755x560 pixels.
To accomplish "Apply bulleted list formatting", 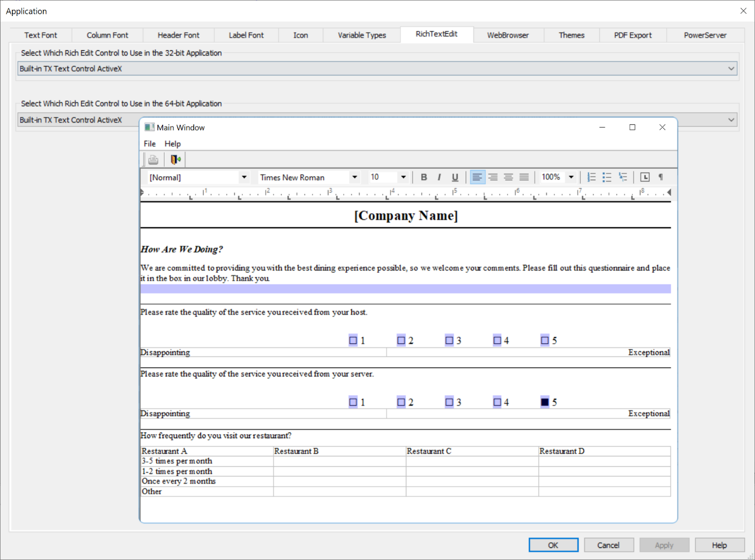I will (607, 177).
